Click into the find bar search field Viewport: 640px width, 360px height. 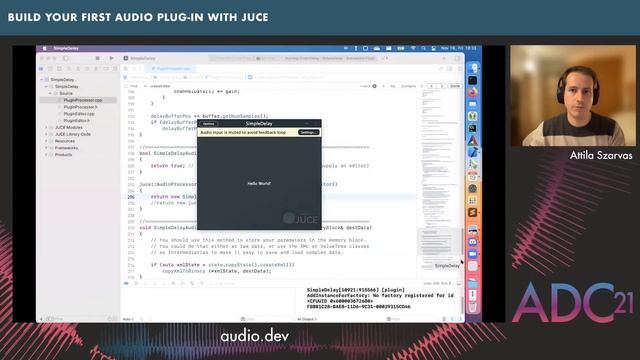(x=253, y=86)
